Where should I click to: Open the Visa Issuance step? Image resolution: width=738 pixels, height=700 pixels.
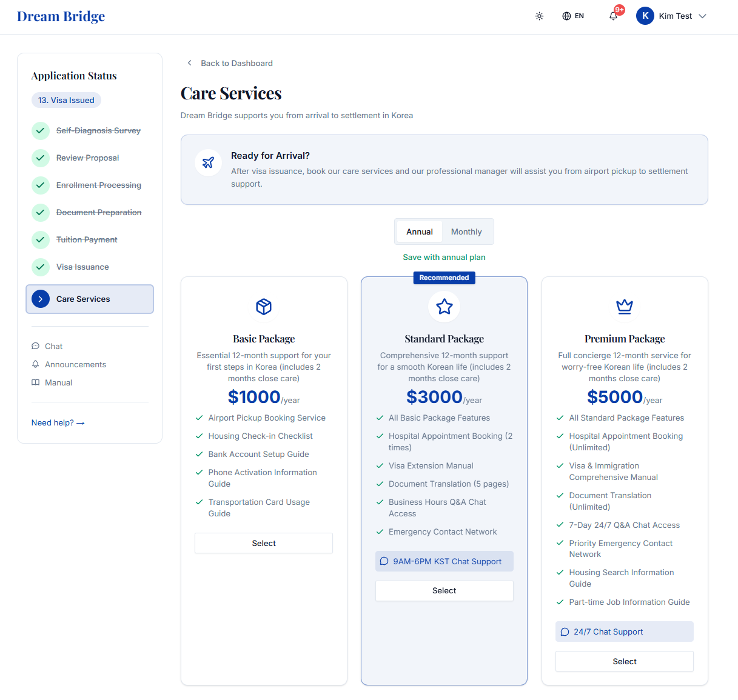[x=82, y=267]
